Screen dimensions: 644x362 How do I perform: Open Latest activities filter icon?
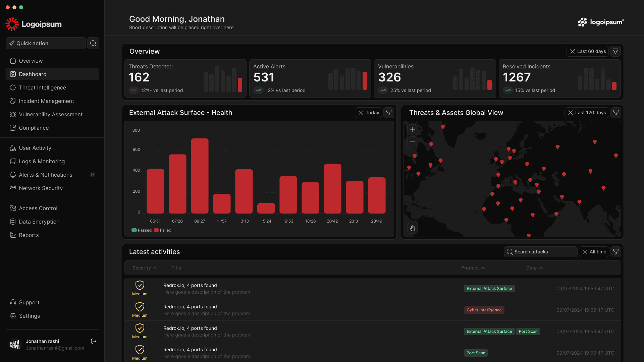point(616,252)
